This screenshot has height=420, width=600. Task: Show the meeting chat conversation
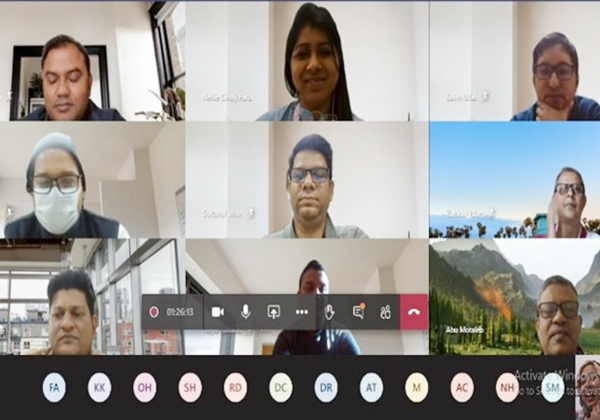point(357,312)
